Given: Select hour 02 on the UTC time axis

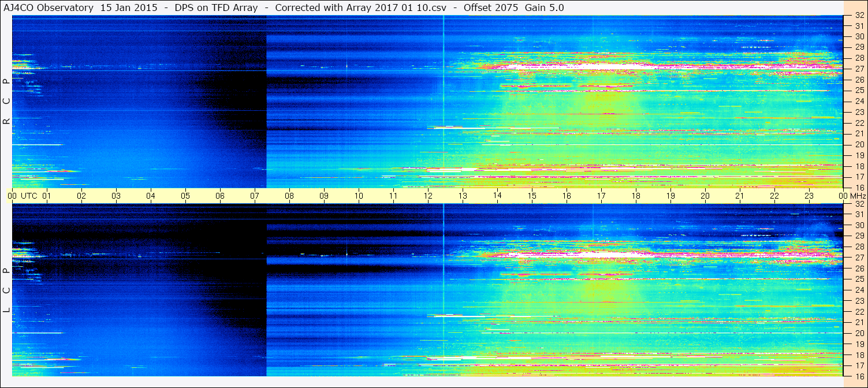Looking at the screenshot, I should (x=81, y=196).
